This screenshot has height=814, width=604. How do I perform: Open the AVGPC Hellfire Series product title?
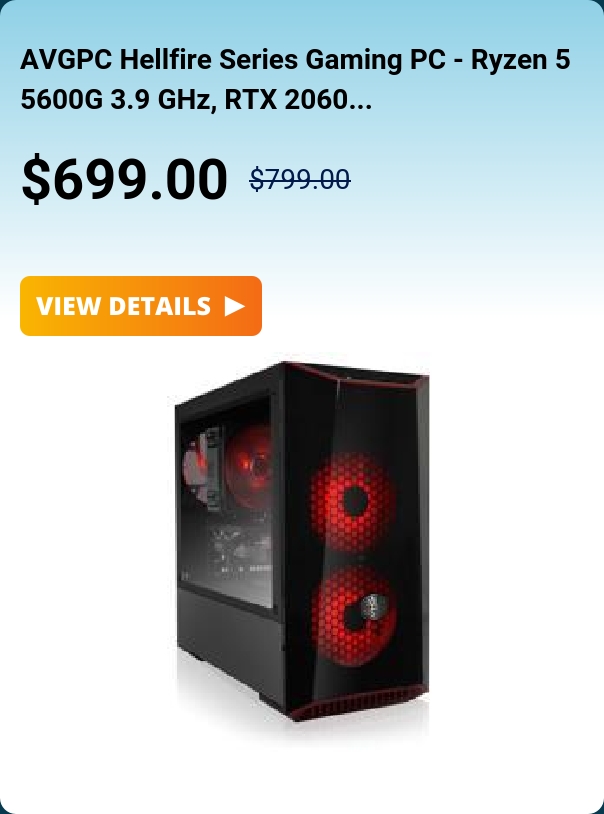pos(295,79)
